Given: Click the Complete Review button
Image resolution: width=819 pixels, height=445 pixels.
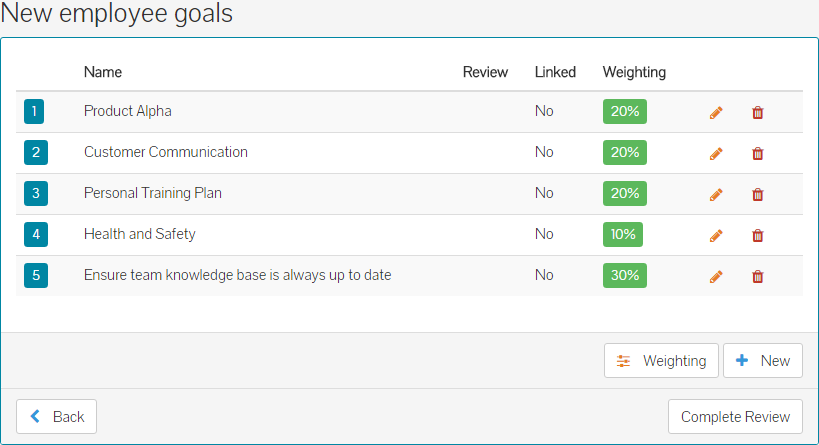Looking at the screenshot, I should click(x=735, y=416).
